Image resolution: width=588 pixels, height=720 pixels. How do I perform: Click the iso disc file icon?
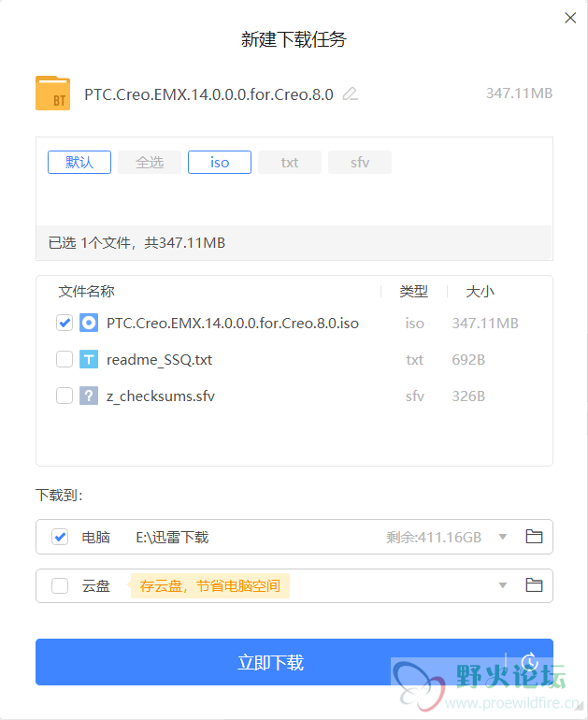pos(89,323)
